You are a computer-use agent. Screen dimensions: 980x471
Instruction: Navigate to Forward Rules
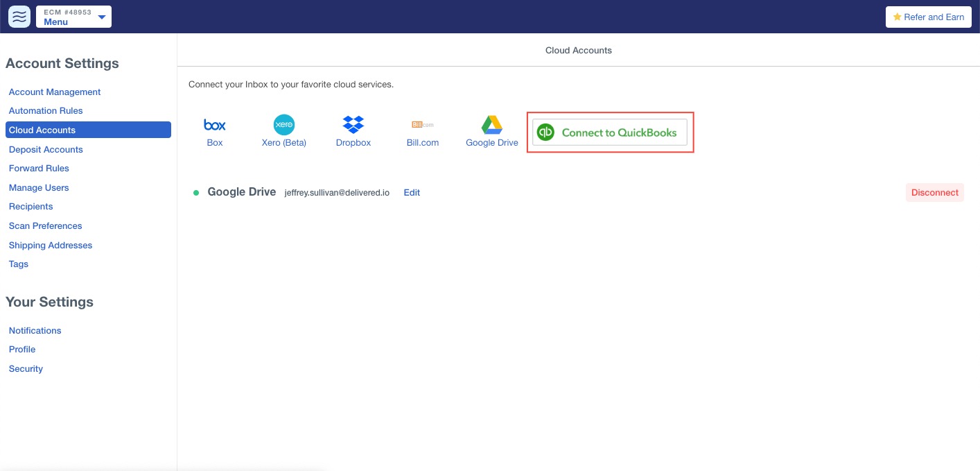coord(39,168)
